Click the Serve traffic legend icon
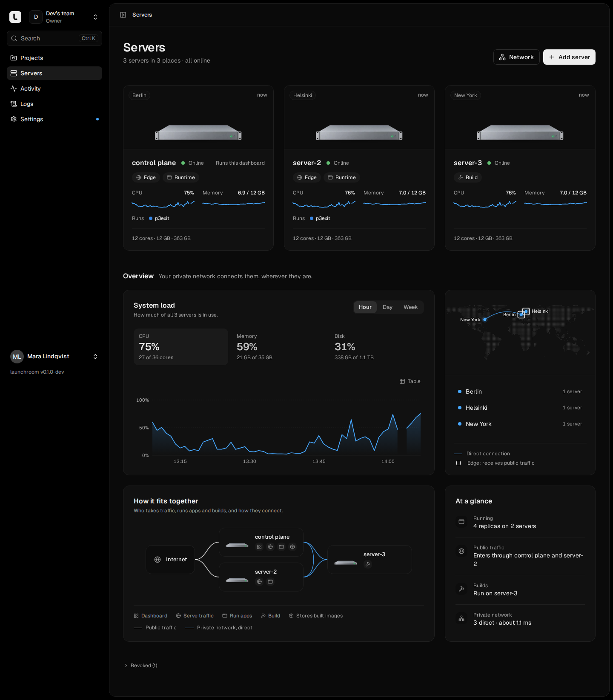 pos(178,616)
